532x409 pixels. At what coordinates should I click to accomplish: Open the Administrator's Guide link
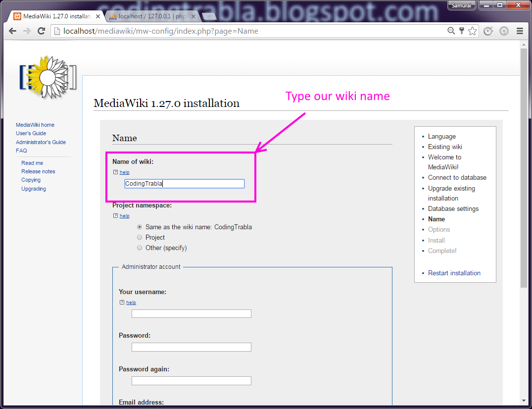41,142
